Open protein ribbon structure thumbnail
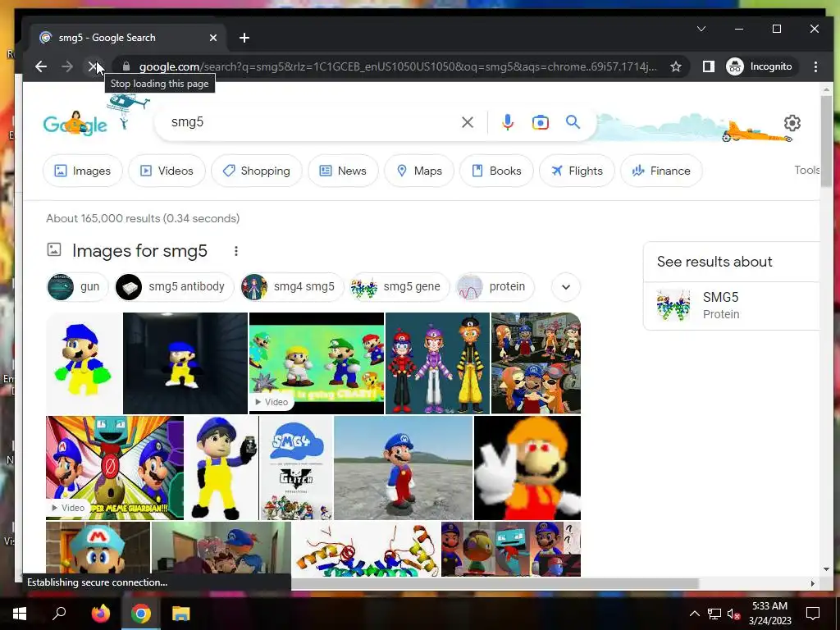This screenshot has height=630, width=840. point(366,549)
